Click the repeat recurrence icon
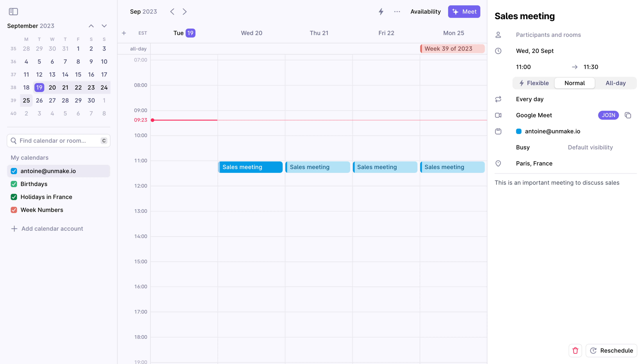Viewport: 644px width, 364px height. tap(498, 99)
